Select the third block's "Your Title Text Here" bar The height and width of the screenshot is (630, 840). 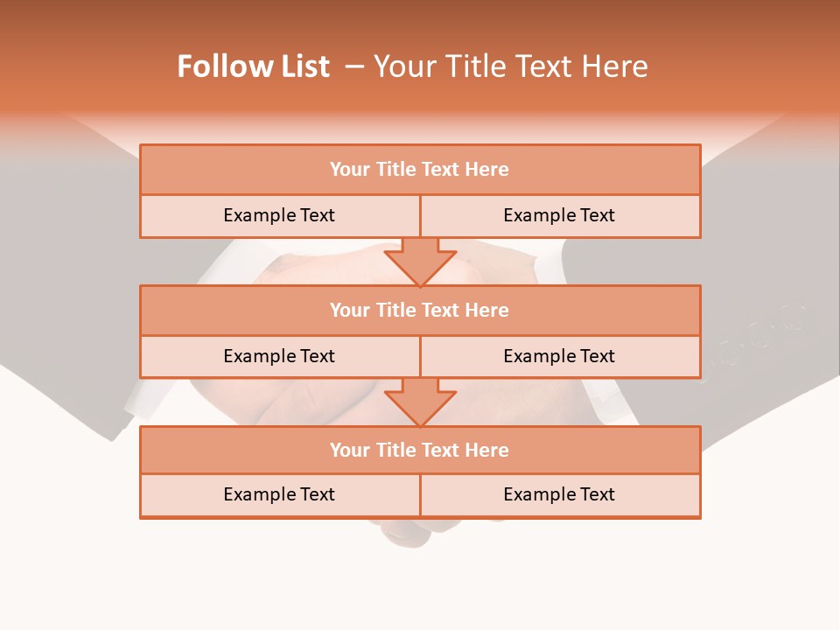[420, 450]
